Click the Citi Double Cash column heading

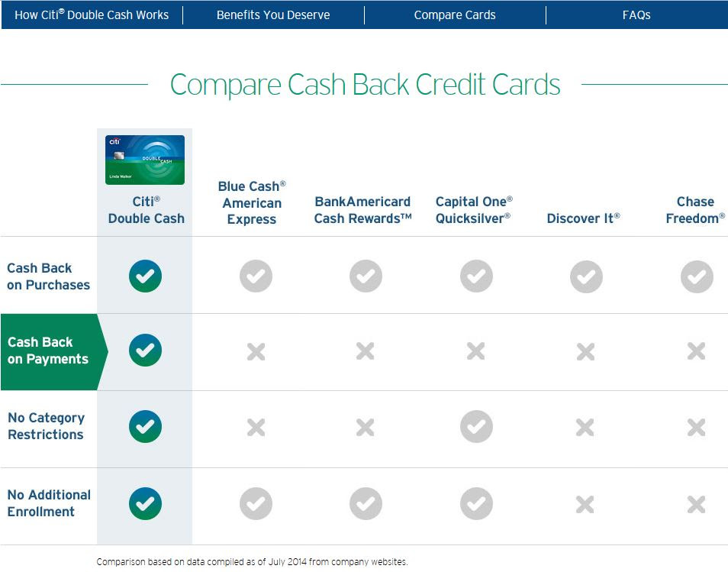147,210
